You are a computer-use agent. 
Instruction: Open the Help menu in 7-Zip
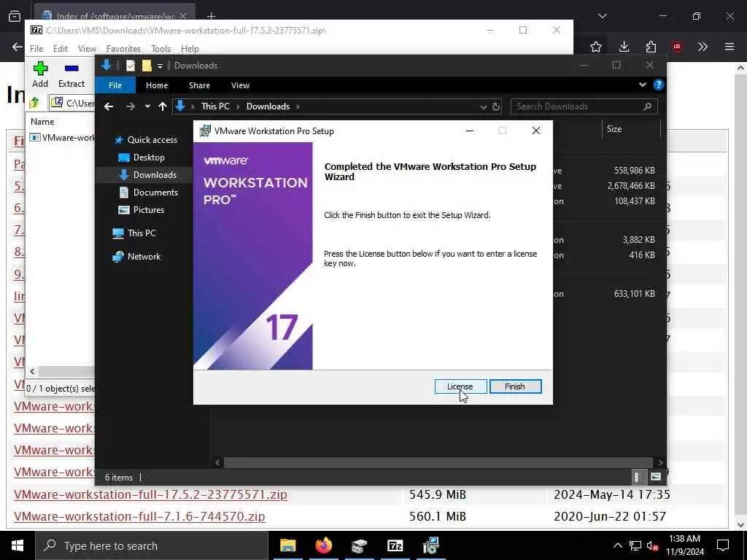(190, 49)
